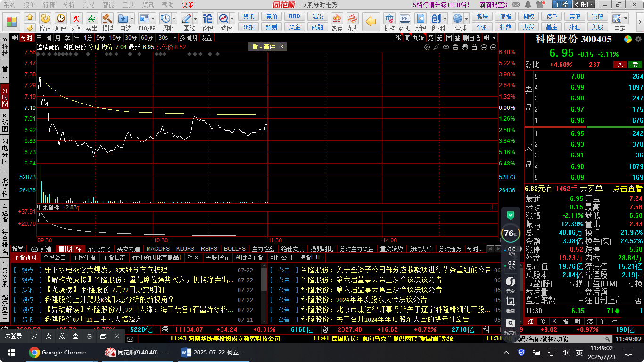Click the 买入 buy icon

tap(76, 18)
